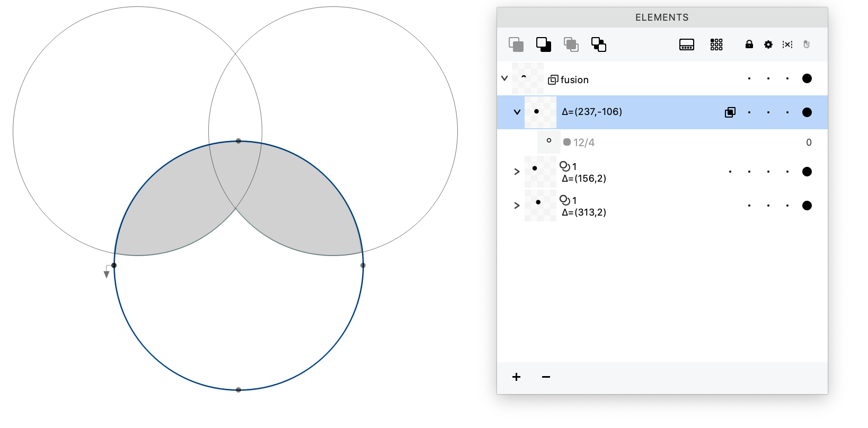Click the grey fill swatch beside 12/4
The height and width of the screenshot is (428, 868).
coord(567,142)
